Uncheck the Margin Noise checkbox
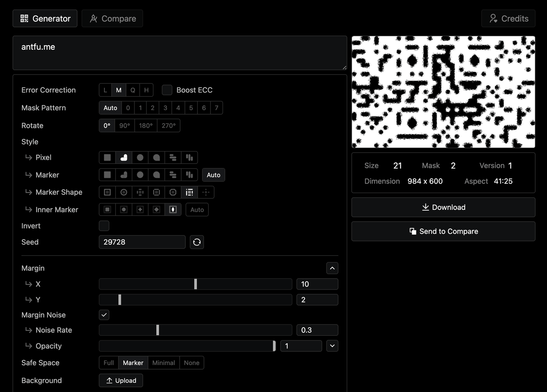The image size is (547, 392). tap(104, 315)
